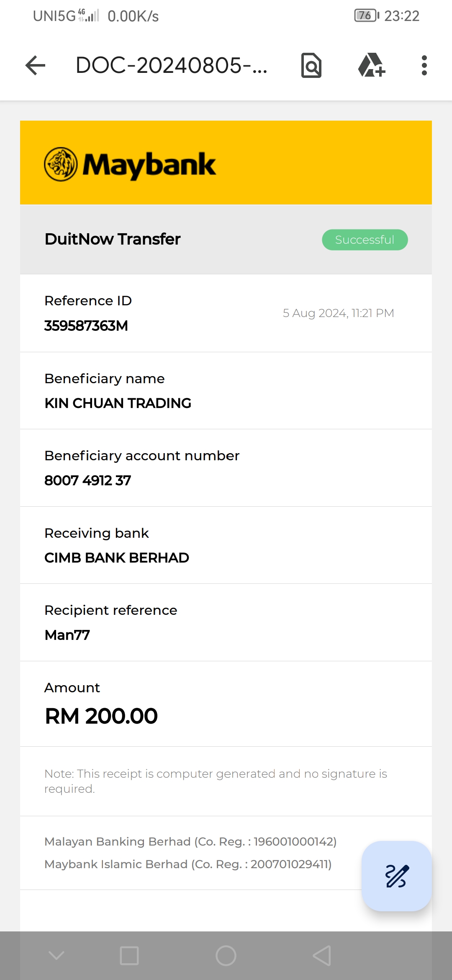
Task: Tap the account number 8007 4912 37
Action: [x=88, y=480]
